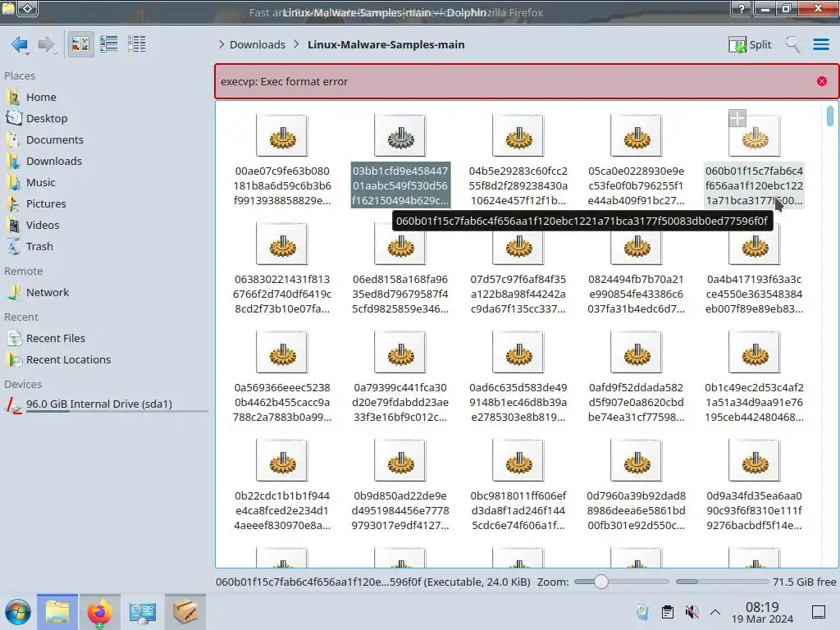Go forward in folder history
Screen dimensions: 840x630
pos(47,44)
